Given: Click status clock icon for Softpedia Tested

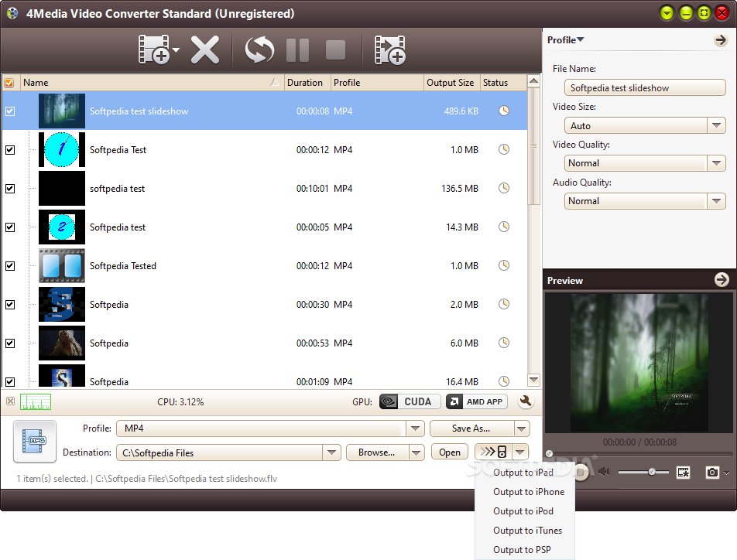Looking at the screenshot, I should tap(503, 265).
